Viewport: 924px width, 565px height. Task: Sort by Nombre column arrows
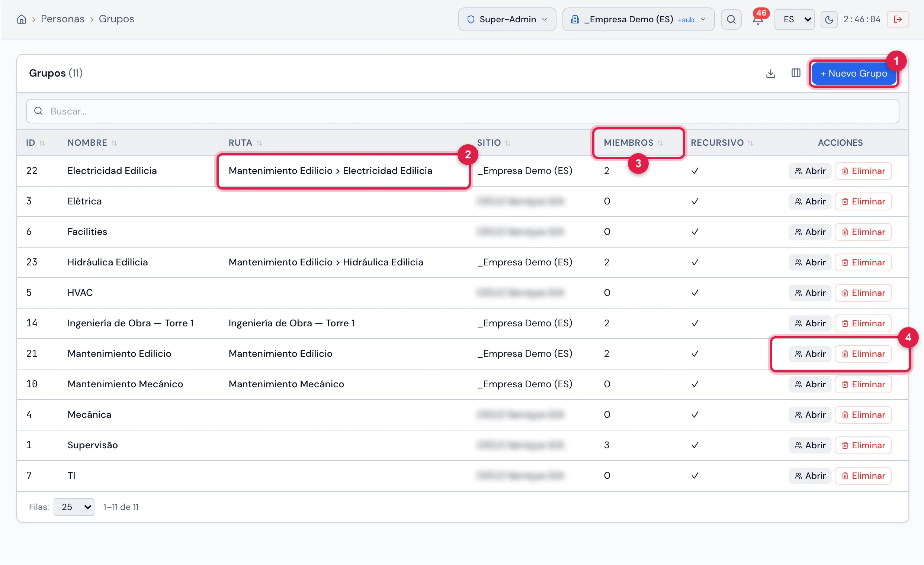coord(114,143)
